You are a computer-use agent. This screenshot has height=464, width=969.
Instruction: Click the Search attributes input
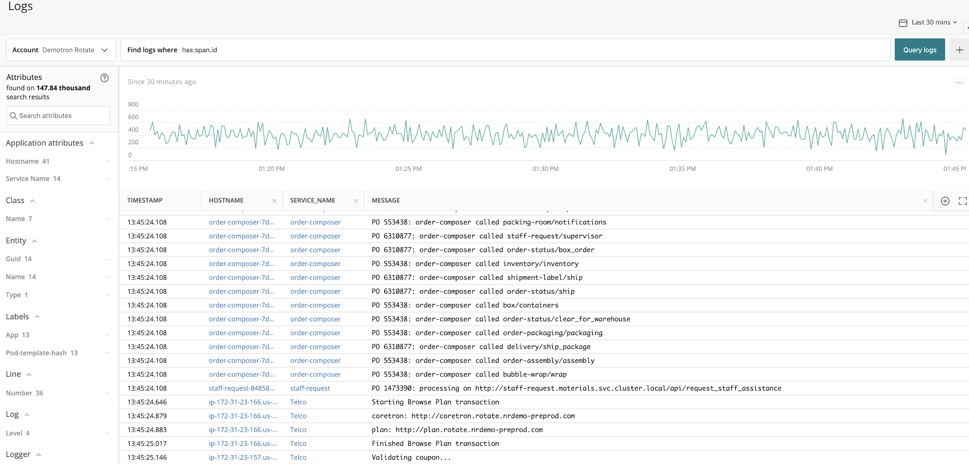59,116
